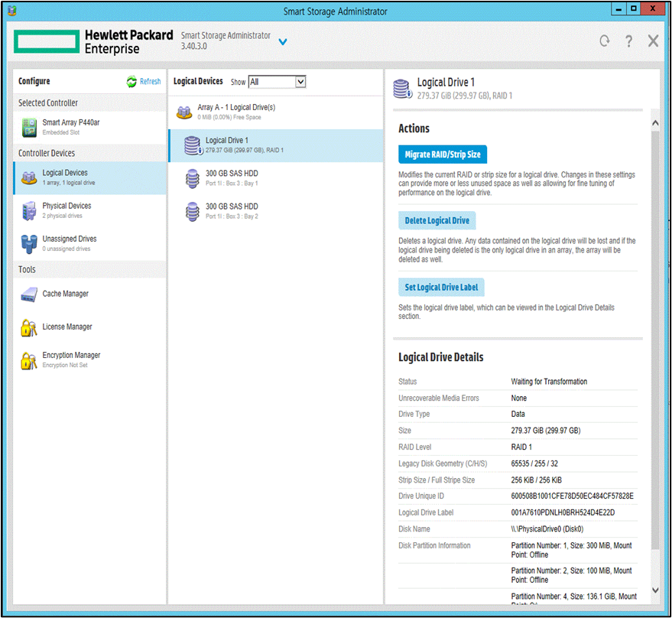The height and width of the screenshot is (618, 672).
Task: Click the refresh circular arrow in header
Action: pyautogui.click(x=604, y=41)
